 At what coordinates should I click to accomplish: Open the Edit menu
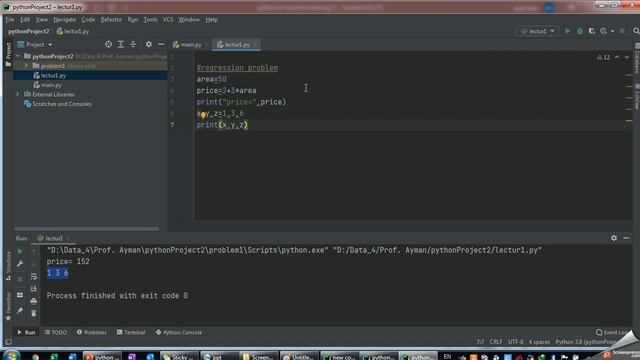point(25,20)
